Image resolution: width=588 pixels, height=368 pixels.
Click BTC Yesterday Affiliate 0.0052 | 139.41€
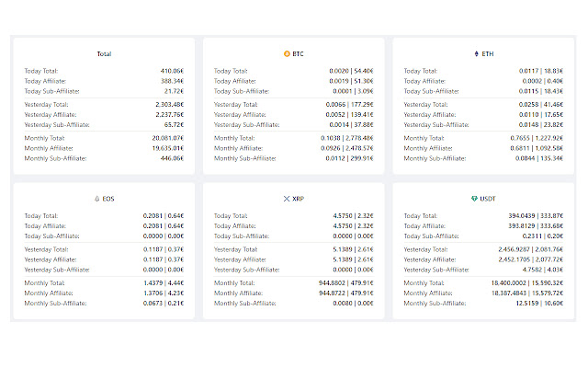[349, 114]
